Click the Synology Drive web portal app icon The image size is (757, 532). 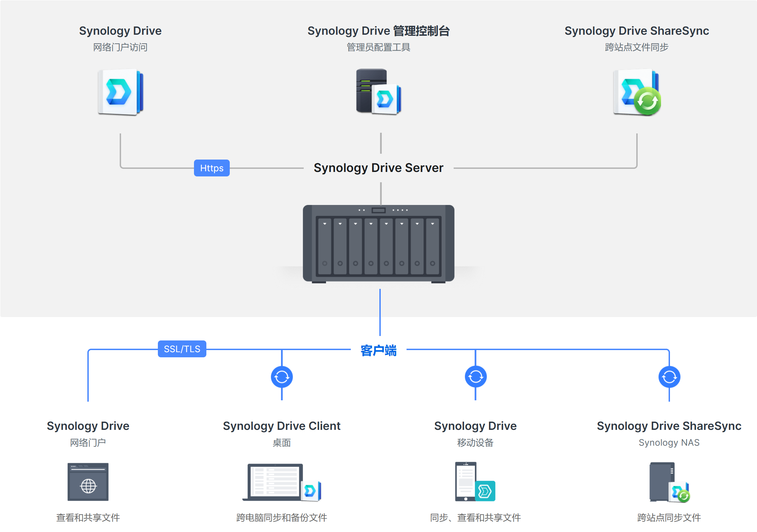click(x=120, y=92)
